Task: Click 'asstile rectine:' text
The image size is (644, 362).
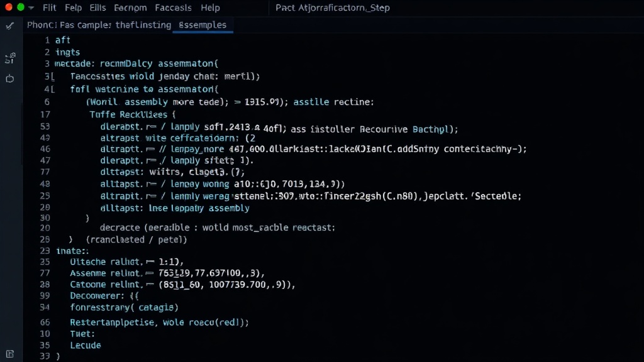Action: [x=333, y=102]
